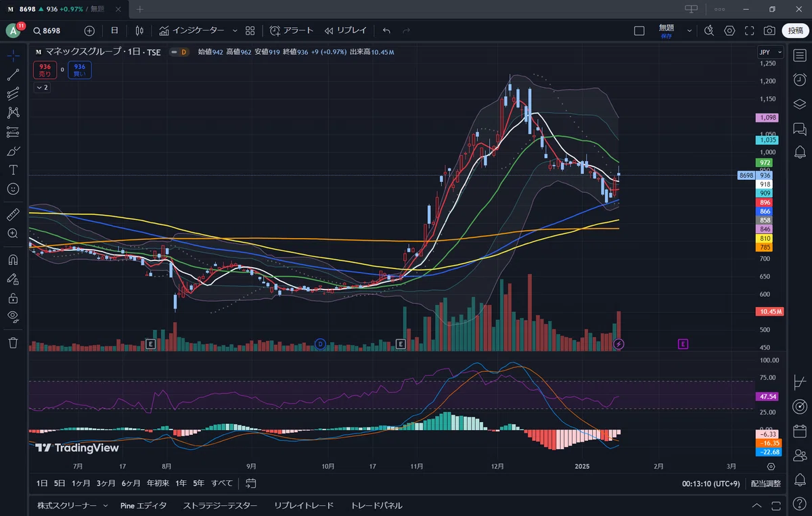This screenshot has width=812, height=516.
Task: Open the object tree layers icon
Action: pos(800,104)
